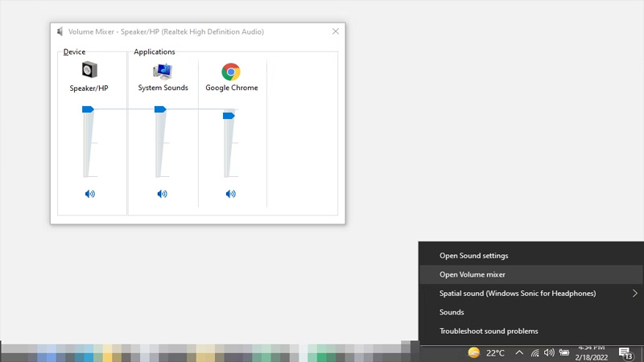Mute System Sounds
Viewport: 644px width, 362px height.
pos(162,194)
